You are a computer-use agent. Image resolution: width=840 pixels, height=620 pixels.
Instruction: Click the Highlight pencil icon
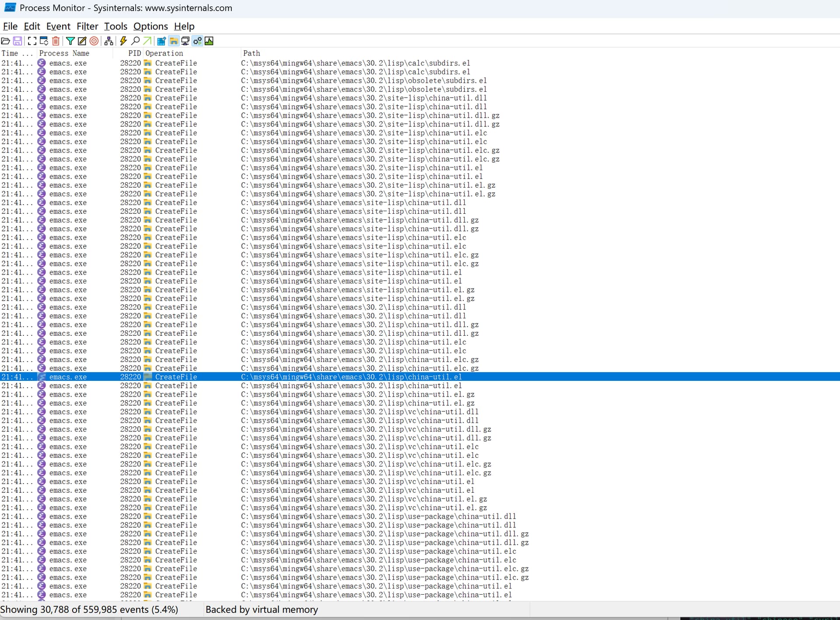[82, 41]
